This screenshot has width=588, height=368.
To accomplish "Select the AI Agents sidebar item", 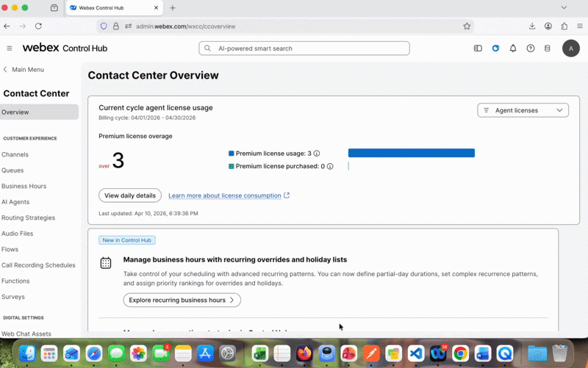I will [15, 202].
